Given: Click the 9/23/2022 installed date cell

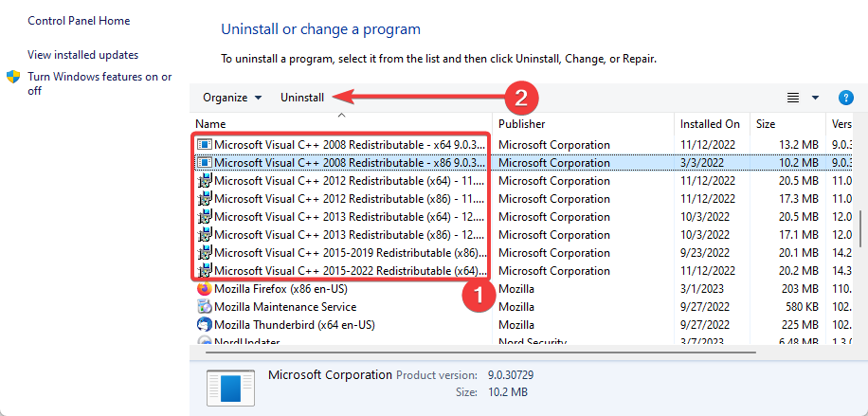Looking at the screenshot, I should [x=704, y=253].
